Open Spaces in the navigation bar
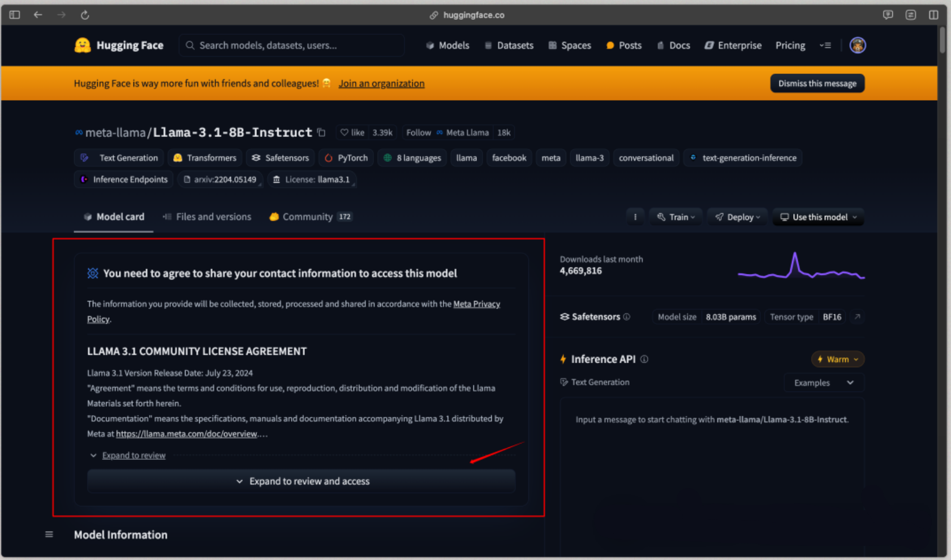 (570, 45)
